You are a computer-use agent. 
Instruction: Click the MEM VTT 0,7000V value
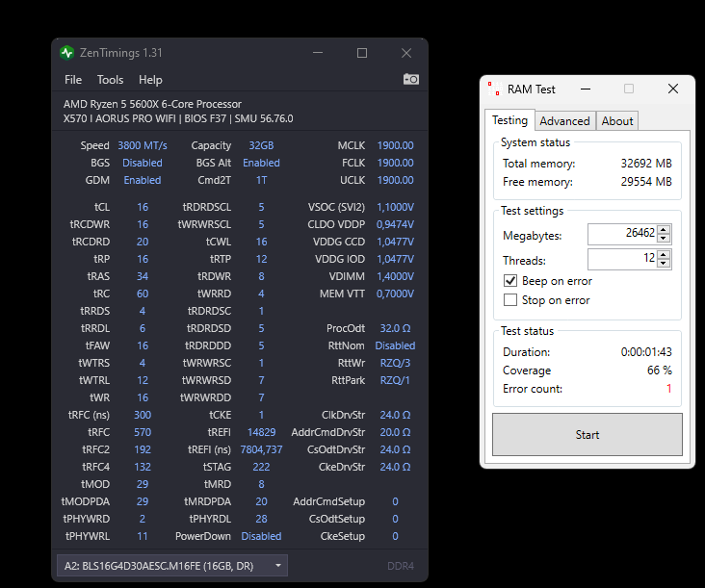click(395, 294)
